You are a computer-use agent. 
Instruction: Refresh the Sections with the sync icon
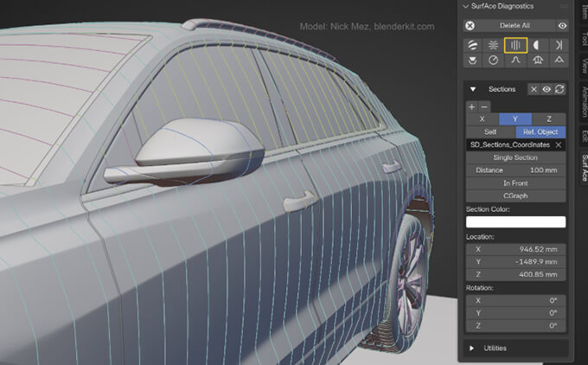[x=559, y=89]
